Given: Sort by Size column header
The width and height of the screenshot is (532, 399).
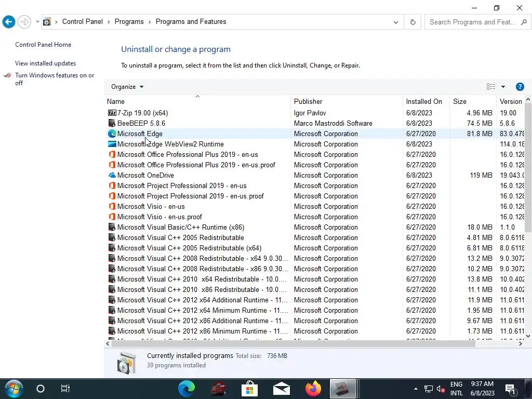Looking at the screenshot, I should pos(473,101).
